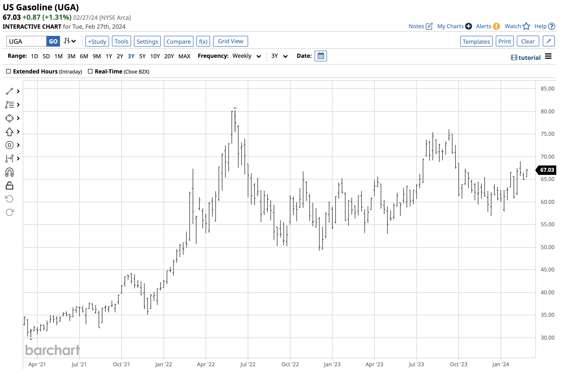Open the Compare dialog
Viewport: 571px width, 392px height.
(x=179, y=41)
